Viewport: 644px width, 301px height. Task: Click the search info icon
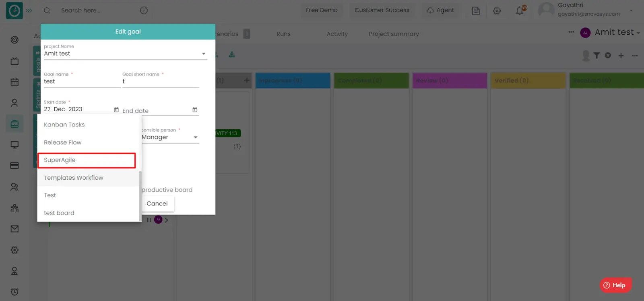[144, 10]
